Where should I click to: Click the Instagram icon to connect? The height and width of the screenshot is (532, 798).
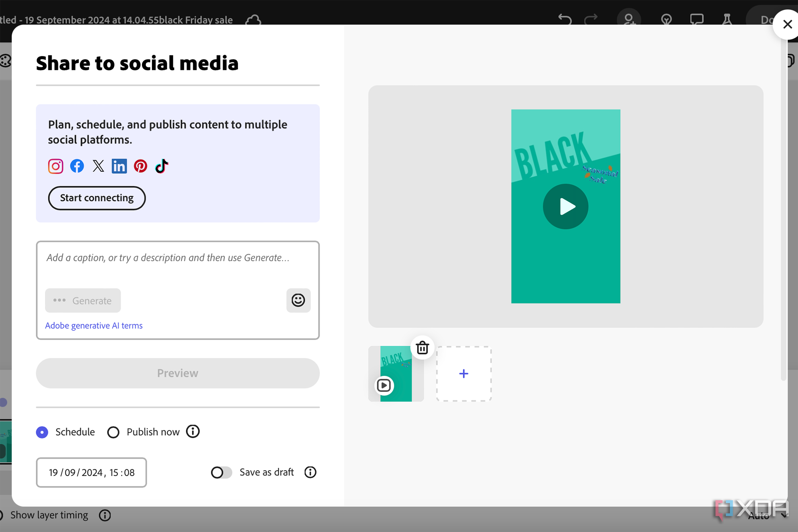pyautogui.click(x=55, y=166)
